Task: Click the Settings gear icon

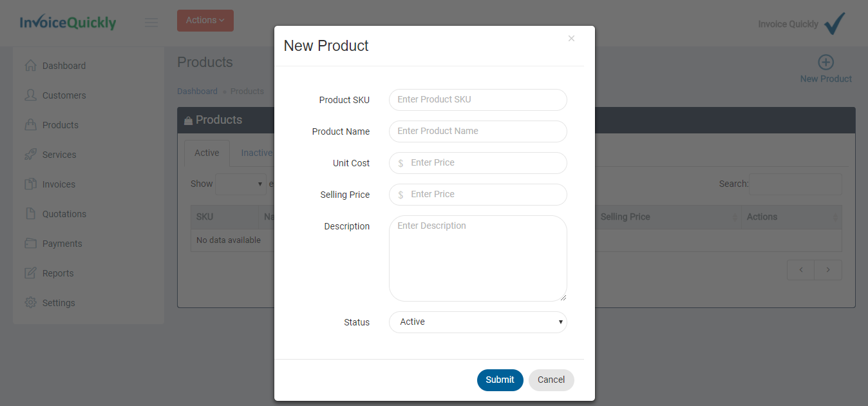Action: [30, 303]
